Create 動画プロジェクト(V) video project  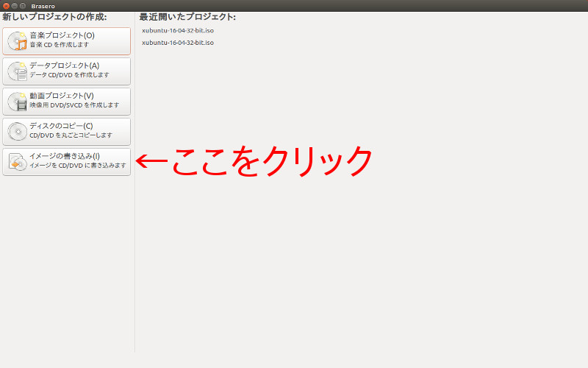66,102
